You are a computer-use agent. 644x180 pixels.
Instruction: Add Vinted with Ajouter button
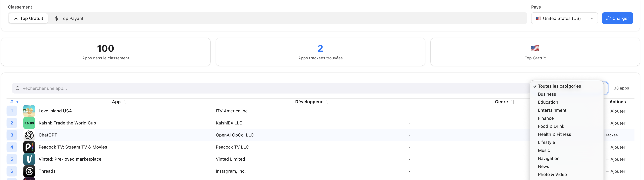[x=616, y=159]
